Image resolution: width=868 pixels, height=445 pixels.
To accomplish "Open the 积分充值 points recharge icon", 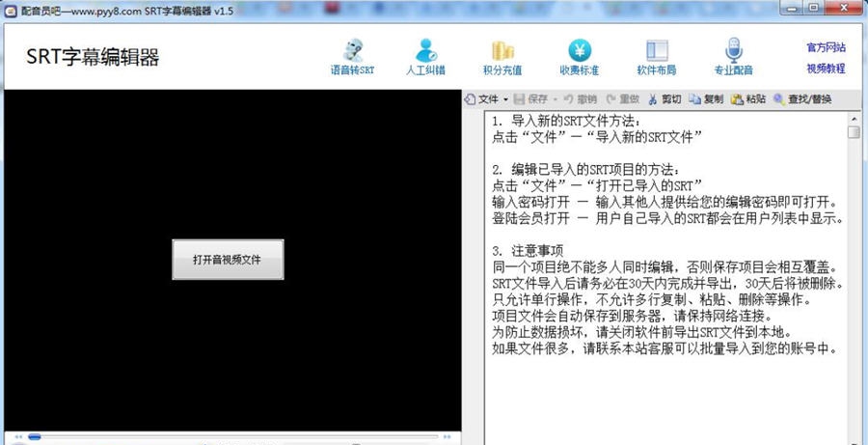I will [502, 54].
